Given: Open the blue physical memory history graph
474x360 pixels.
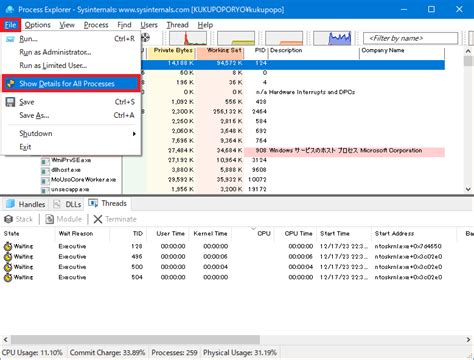Looking at the screenshot, I should (x=332, y=38).
